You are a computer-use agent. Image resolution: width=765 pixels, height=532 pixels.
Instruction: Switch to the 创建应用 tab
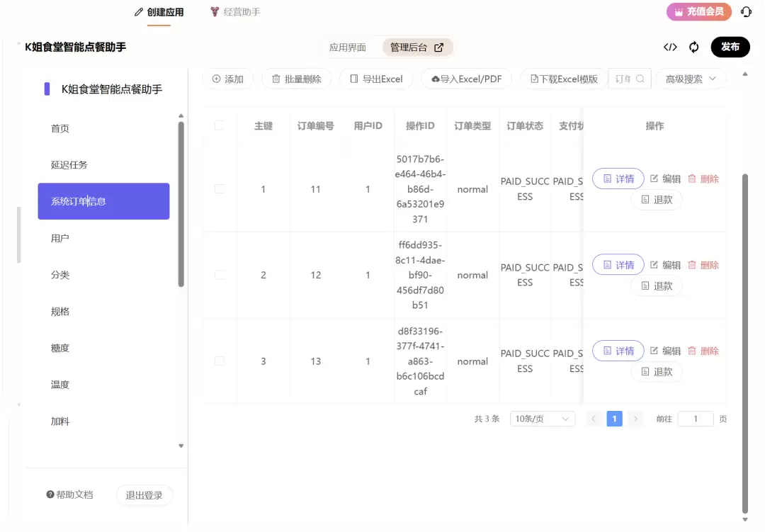coord(159,12)
